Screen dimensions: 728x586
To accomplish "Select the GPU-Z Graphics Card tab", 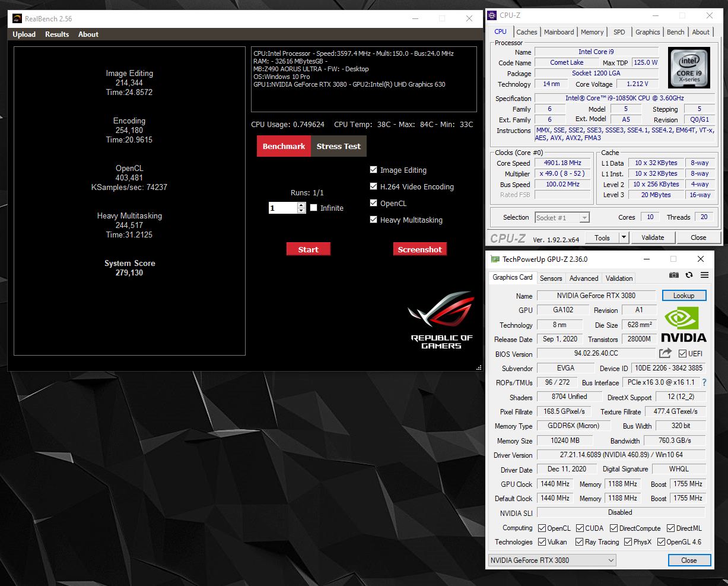I will click(x=513, y=277).
